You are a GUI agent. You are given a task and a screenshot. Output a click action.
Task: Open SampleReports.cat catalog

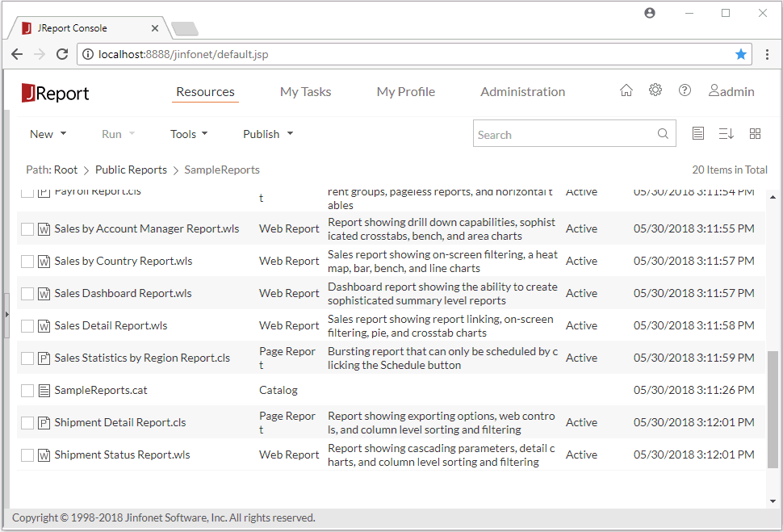[101, 391]
